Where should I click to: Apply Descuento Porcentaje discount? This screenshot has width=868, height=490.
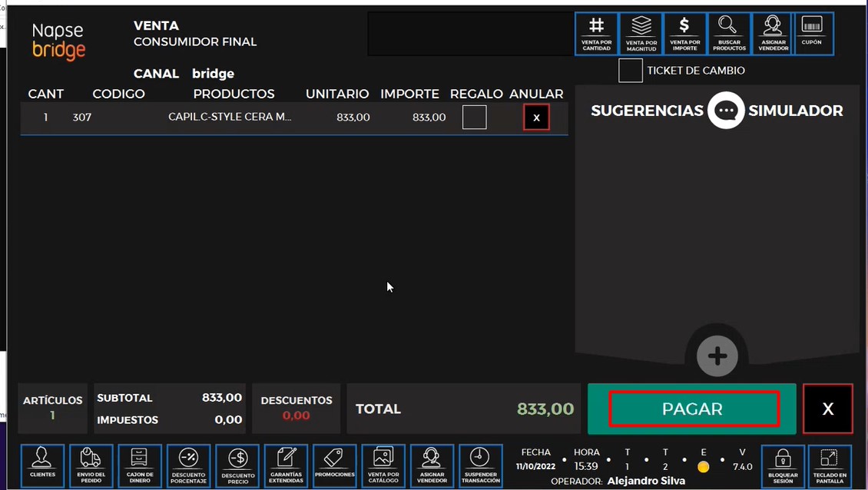click(x=189, y=466)
